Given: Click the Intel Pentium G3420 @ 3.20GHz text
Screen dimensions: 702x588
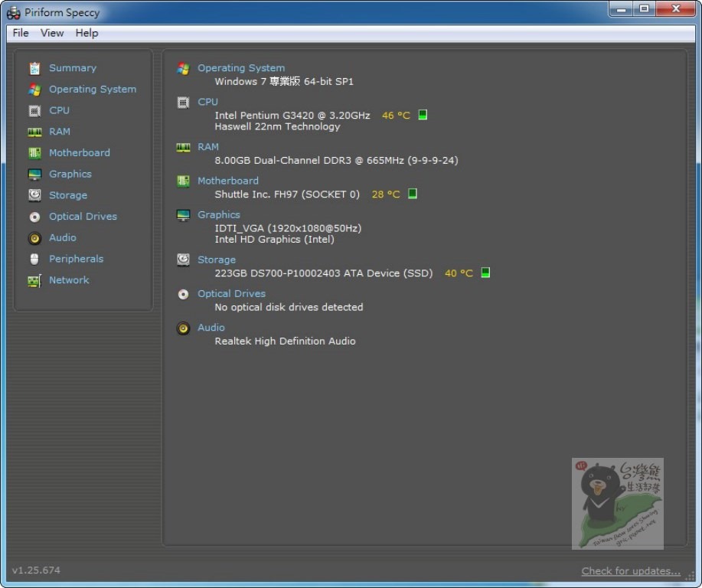Looking at the screenshot, I should tap(292, 116).
